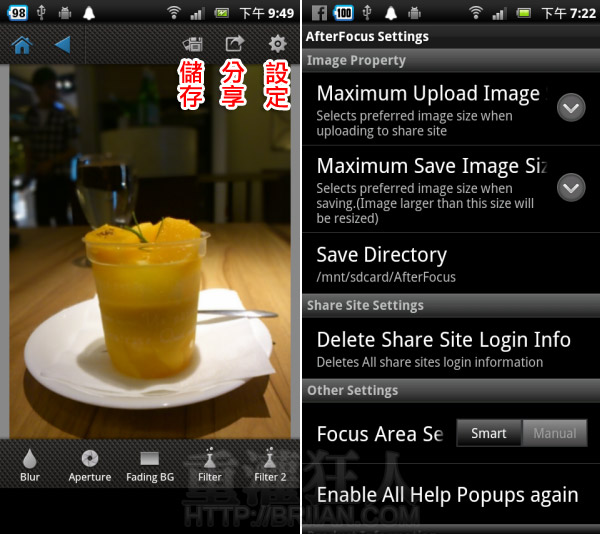Tap Enable All Help Popups again
The width and height of the screenshot is (600, 534).
[x=447, y=494]
